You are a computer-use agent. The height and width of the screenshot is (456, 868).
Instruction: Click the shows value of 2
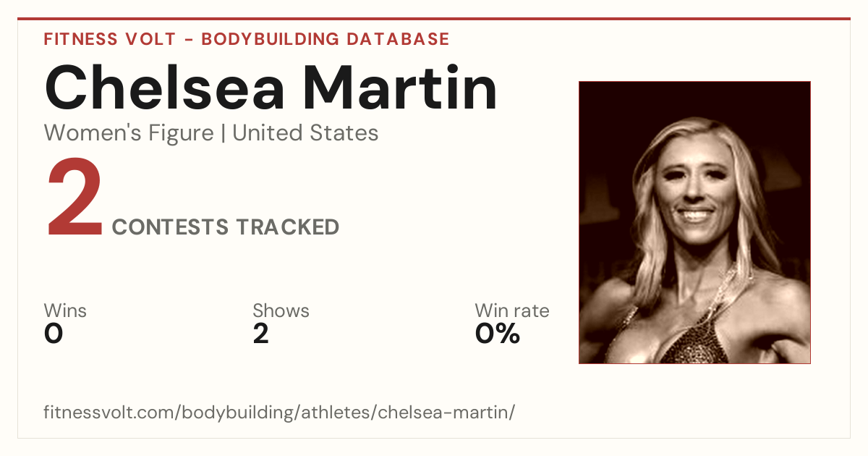pyautogui.click(x=260, y=334)
